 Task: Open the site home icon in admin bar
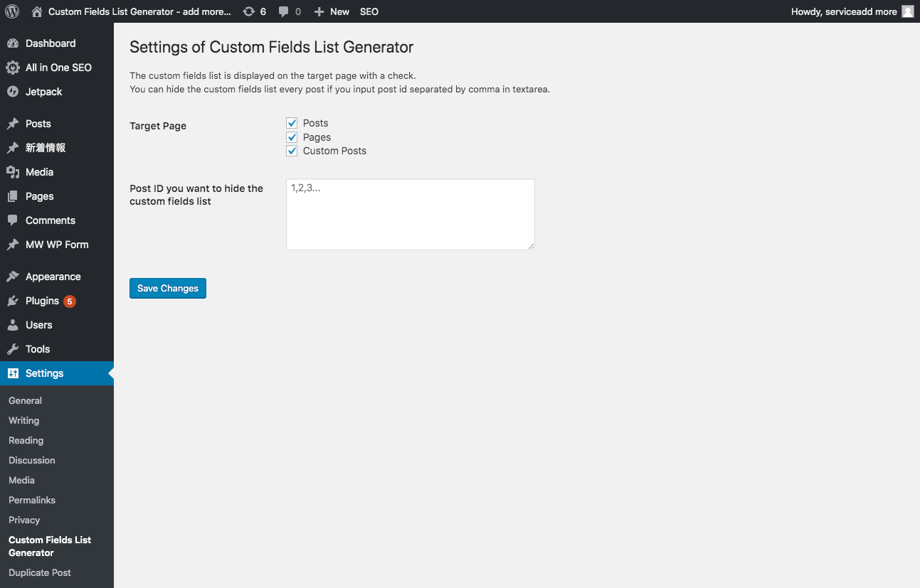(x=37, y=11)
